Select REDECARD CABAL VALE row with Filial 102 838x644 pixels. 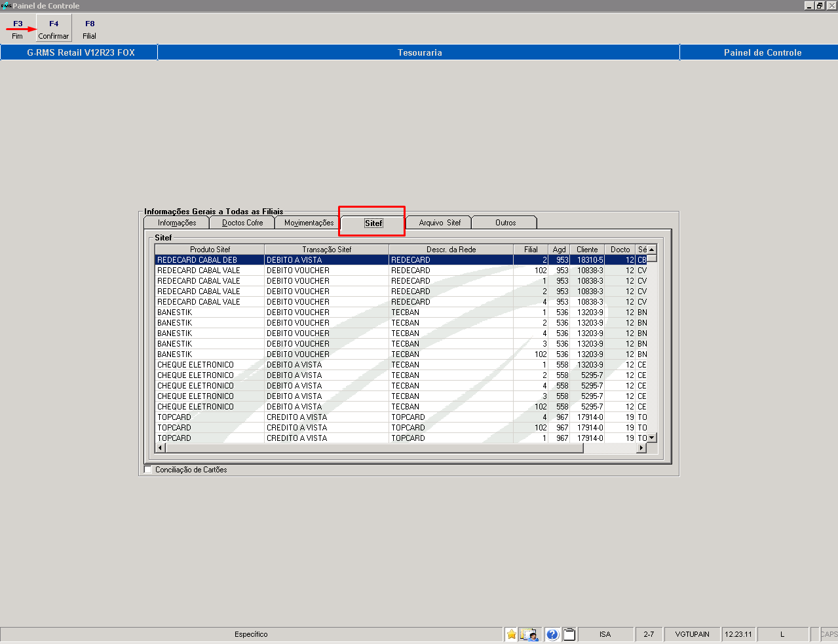(x=400, y=270)
